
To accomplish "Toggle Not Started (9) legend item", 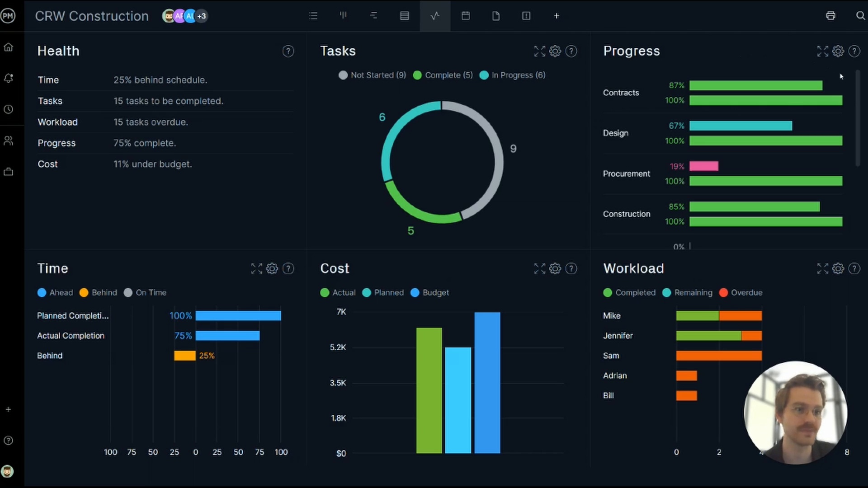I will tap(372, 75).
